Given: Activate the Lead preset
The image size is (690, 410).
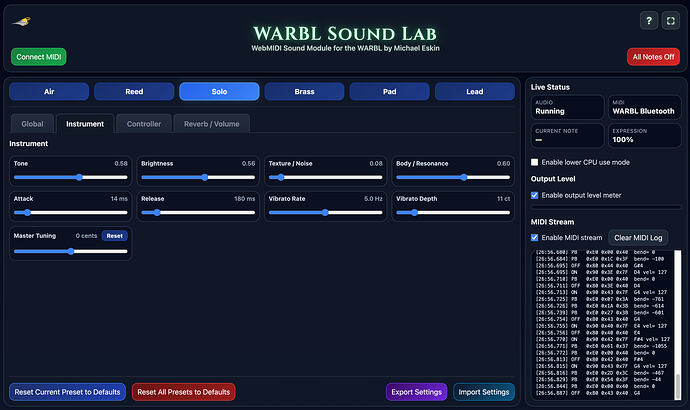Looking at the screenshot, I should pyautogui.click(x=475, y=92).
